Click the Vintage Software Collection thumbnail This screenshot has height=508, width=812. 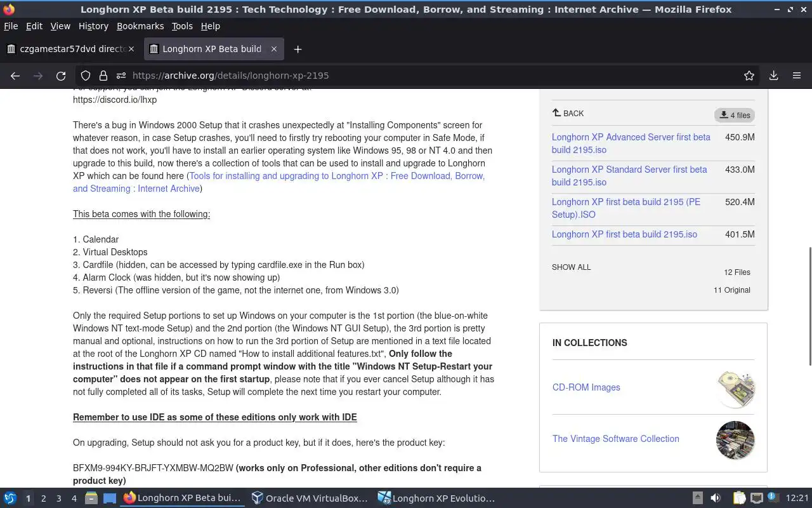click(x=735, y=440)
